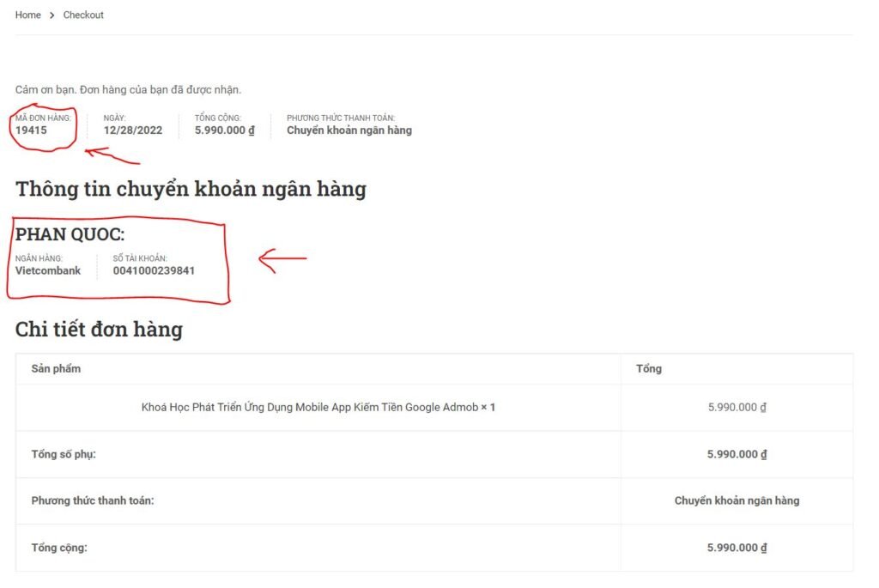The image size is (879, 588).
Task: Select account number 0041000239841
Action: [154, 270]
